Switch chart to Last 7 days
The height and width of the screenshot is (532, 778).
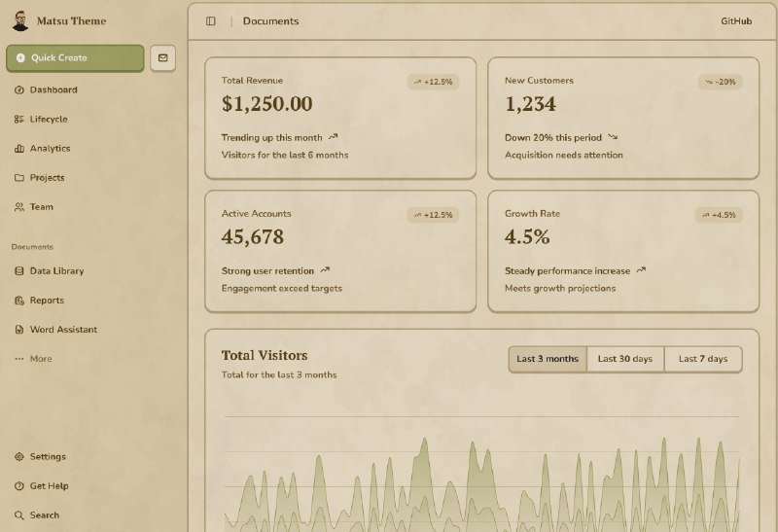(703, 359)
